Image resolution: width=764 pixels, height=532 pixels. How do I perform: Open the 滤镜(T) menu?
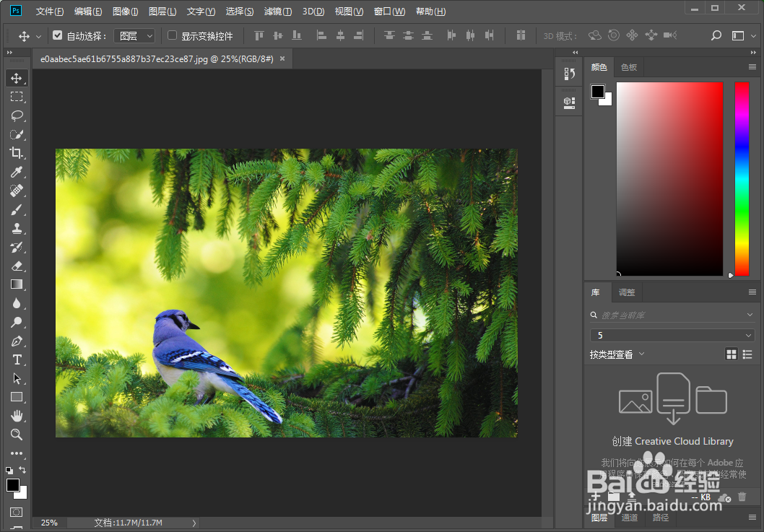(x=278, y=12)
